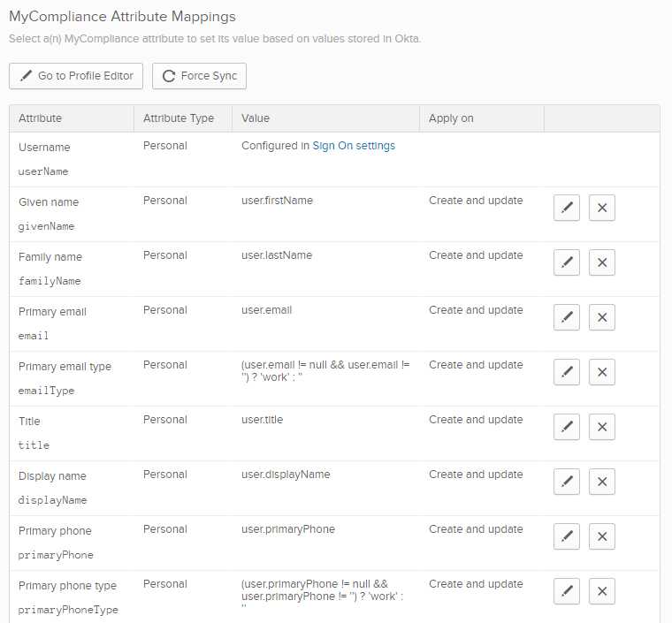This screenshot has width=672, height=623.
Task: Click the Primary phone attribute label
Action: (55, 531)
